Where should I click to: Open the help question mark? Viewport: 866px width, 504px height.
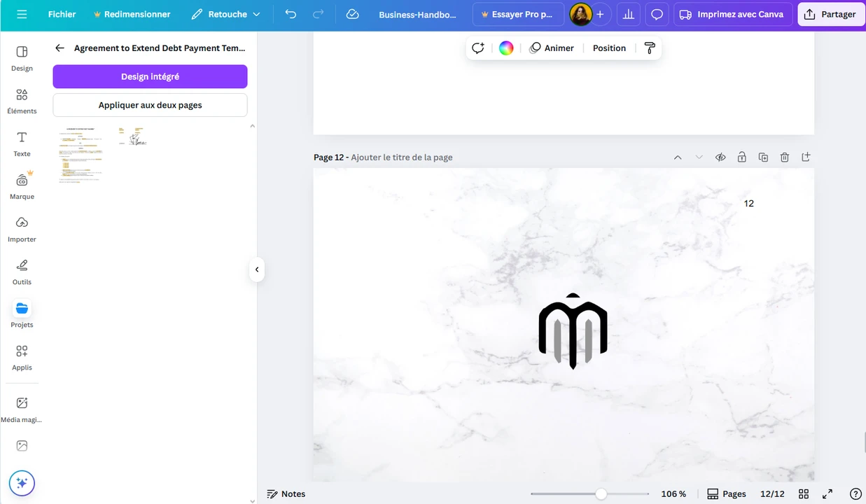(855, 494)
